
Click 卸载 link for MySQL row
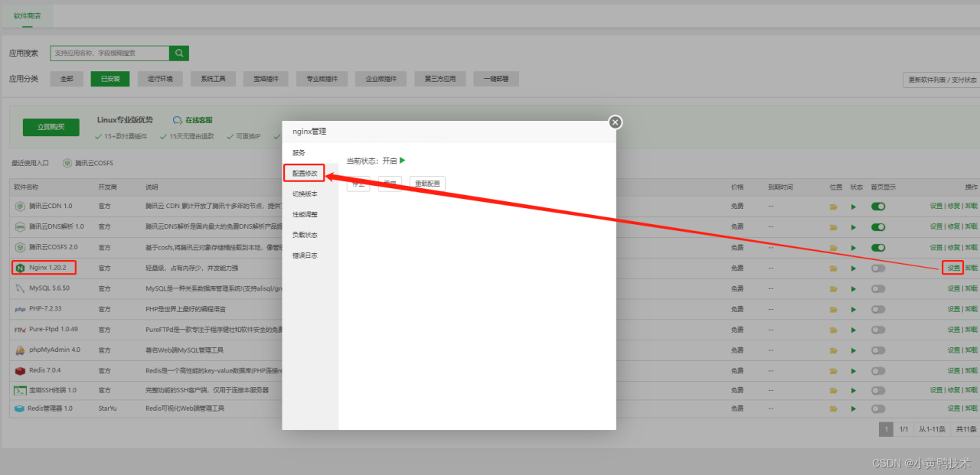(x=972, y=288)
